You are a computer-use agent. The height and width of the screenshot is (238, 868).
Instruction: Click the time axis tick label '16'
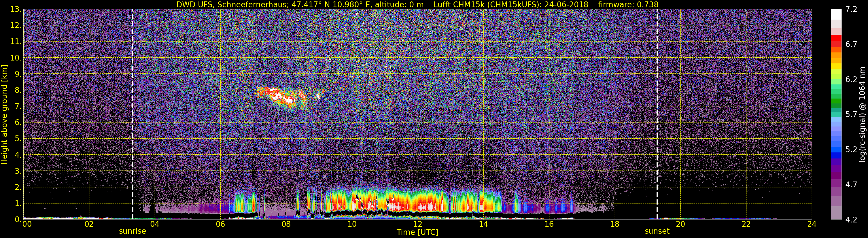coord(549,224)
